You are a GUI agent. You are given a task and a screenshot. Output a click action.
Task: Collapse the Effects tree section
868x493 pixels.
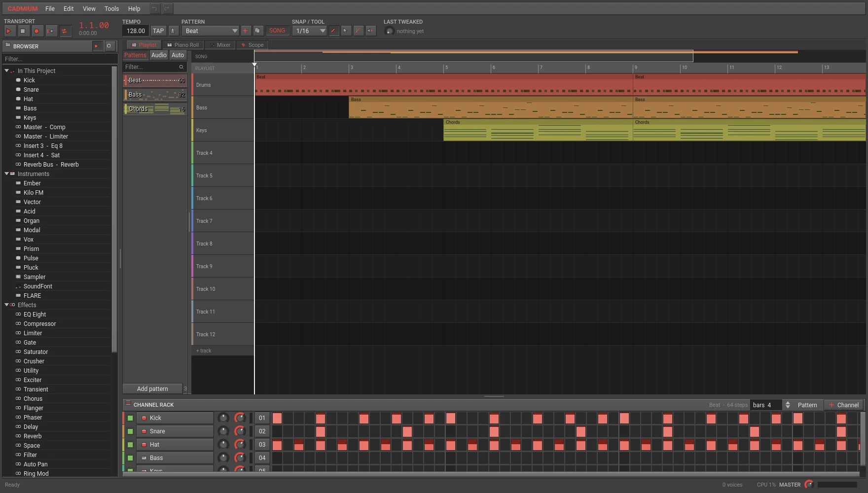(x=6, y=305)
